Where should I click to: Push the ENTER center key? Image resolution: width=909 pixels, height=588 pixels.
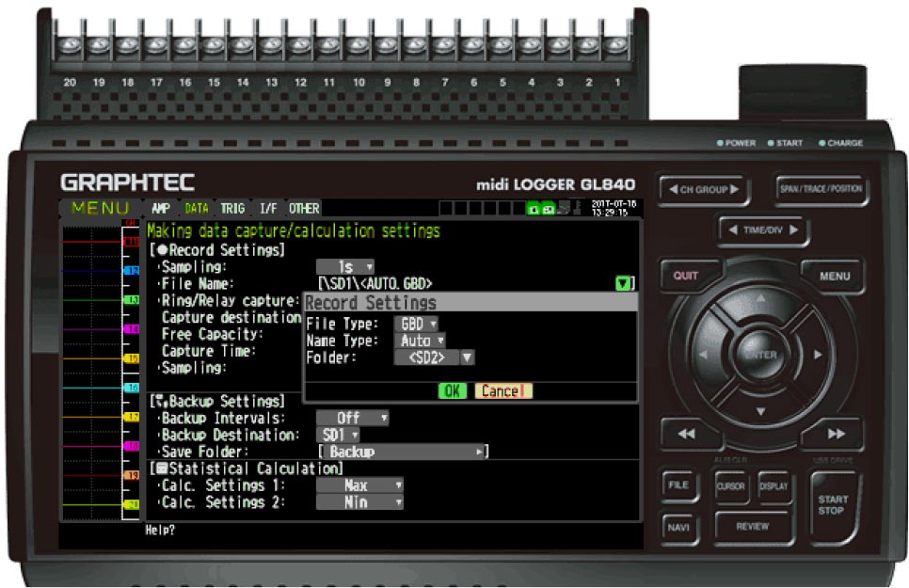pyautogui.click(x=760, y=355)
